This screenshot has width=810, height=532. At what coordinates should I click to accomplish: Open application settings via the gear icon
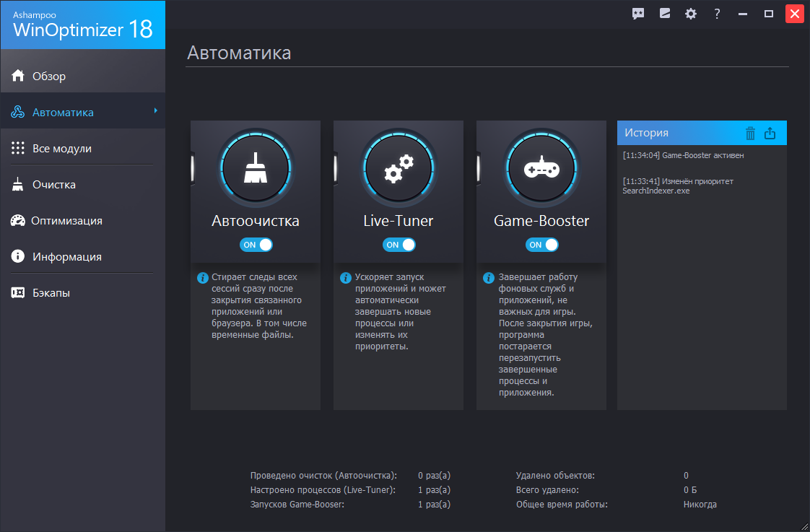[690, 13]
